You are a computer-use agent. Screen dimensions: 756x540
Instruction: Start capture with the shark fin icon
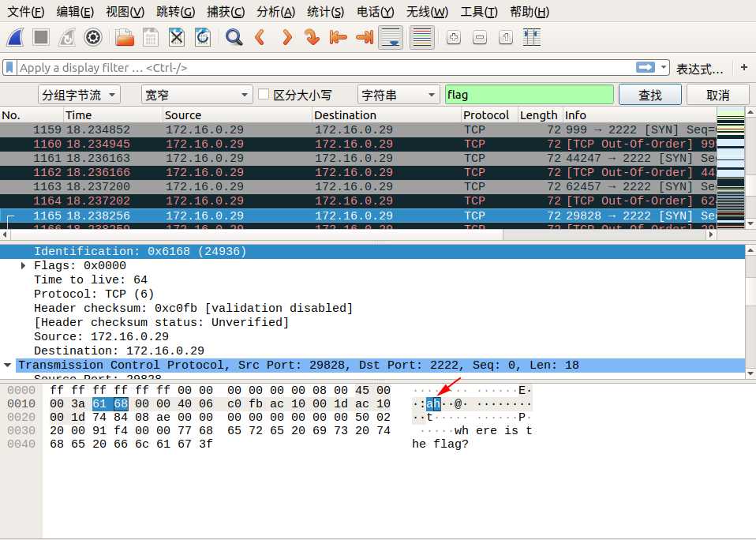tap(15, 38)
